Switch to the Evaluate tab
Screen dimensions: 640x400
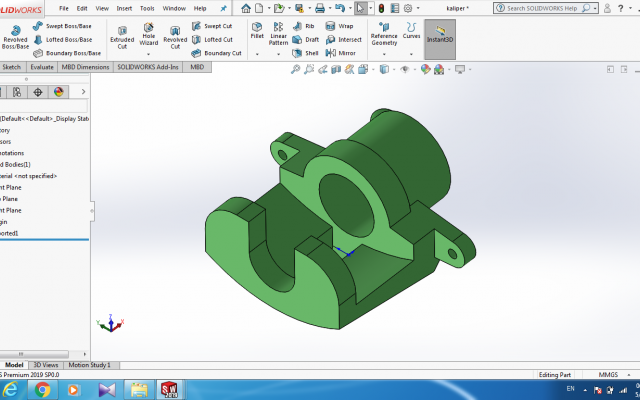pyautogui.click(x=42, y=67)
